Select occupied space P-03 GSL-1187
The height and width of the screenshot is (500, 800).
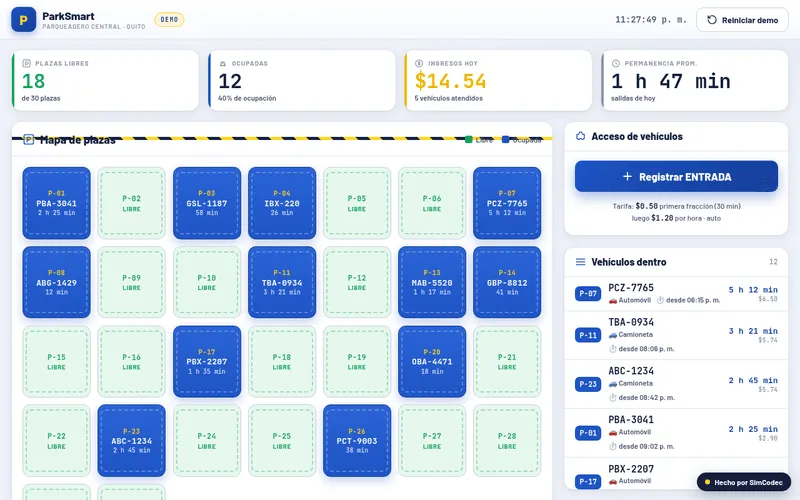point(207,203)
